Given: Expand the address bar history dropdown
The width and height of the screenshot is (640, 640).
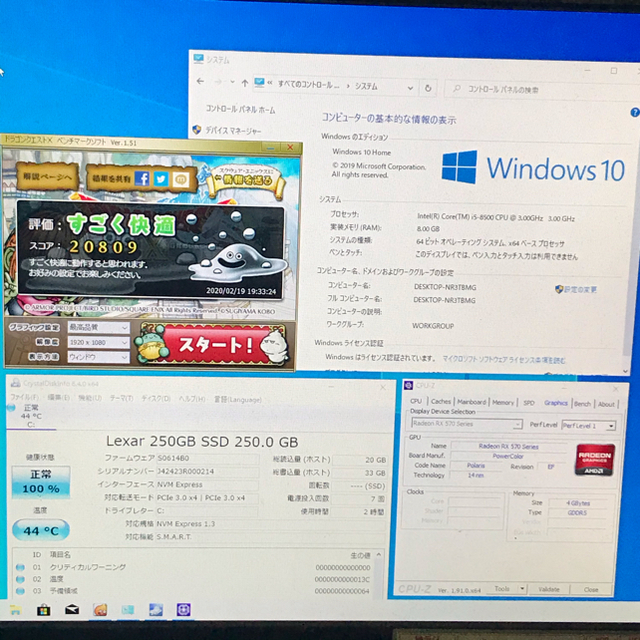Looking at the screenshot, I should coord(410,88).
